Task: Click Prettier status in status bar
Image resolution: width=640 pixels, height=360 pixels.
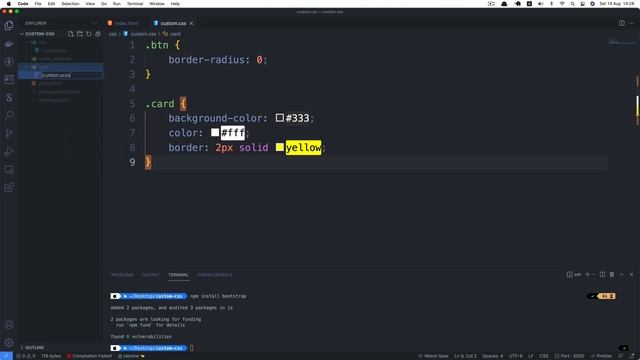Action: (601, 356)
